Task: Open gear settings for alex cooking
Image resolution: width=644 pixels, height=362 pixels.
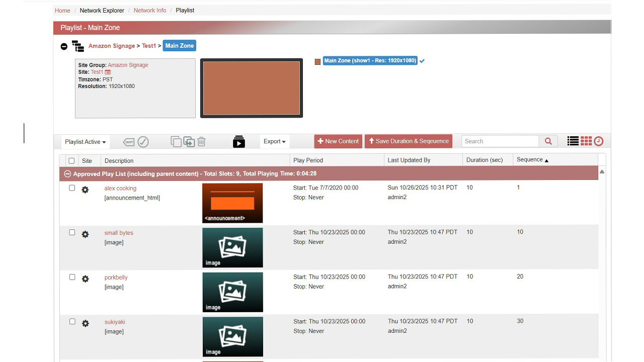Action: tap(85, 190)
